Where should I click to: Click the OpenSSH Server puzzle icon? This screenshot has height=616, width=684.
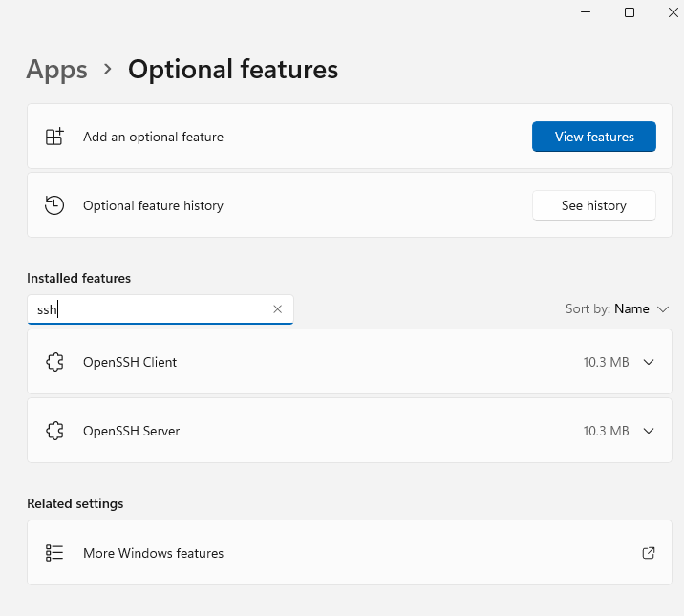tap(54, 432)
